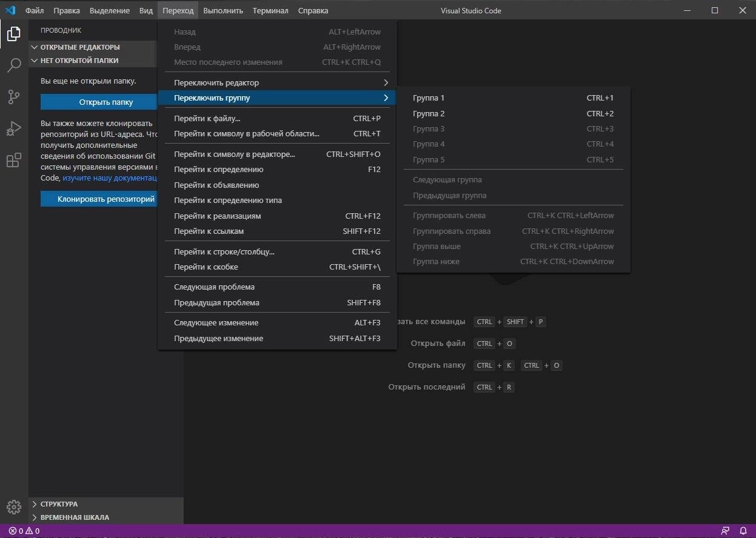Select Группа 1 in submenu

click(x=513, y=98)
